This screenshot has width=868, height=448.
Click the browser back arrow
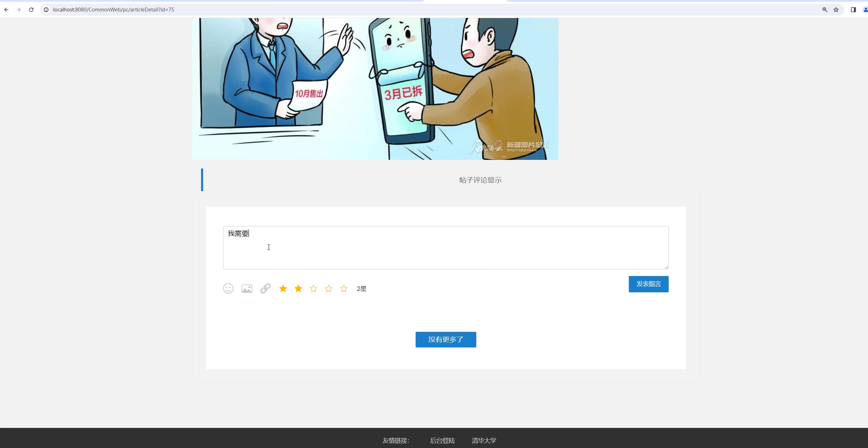pyautogui.click(x=6, y=10)
